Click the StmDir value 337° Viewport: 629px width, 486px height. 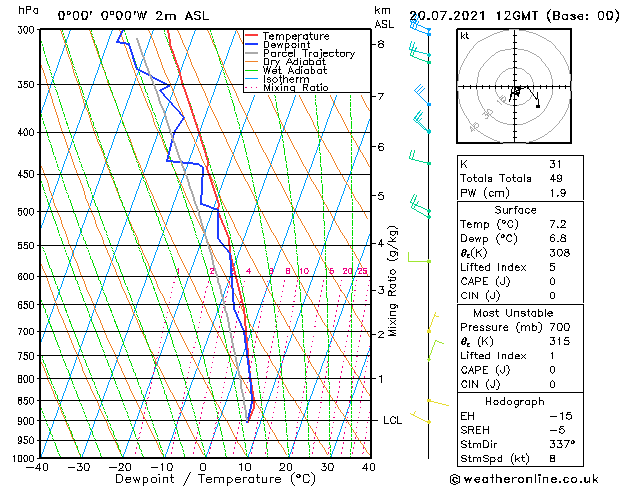562,444
